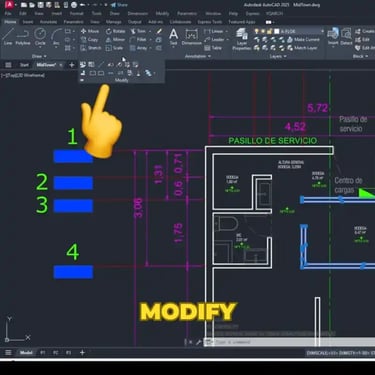Switch to the P1 layout tab
This screenshot has width=375, height=375.
coord(43,353)
